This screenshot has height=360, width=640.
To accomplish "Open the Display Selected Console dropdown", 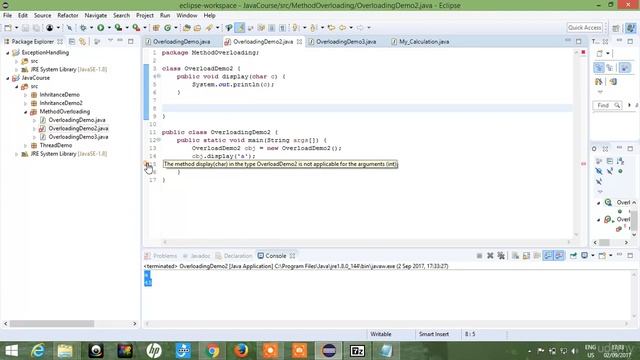I will click(593, 256).
